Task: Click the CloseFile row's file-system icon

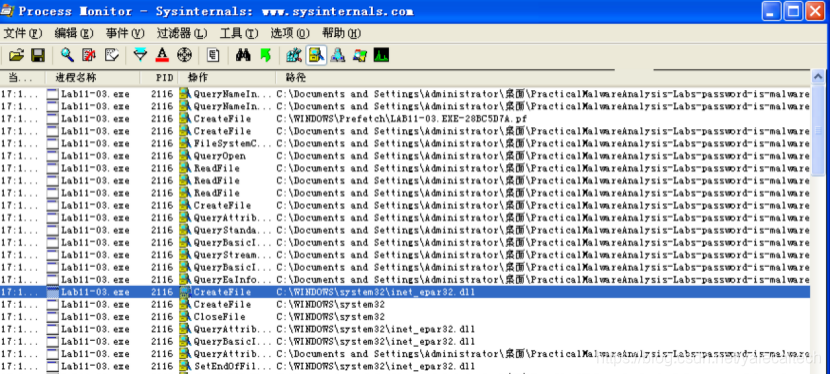Action: tap(185, 317)
